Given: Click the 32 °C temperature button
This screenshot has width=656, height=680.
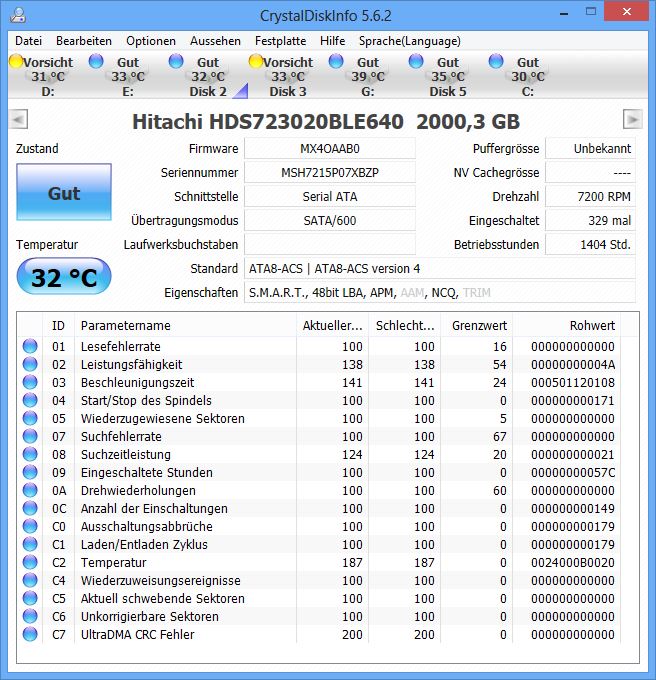Looking at the screenshot, I should [x=64, y=277].
